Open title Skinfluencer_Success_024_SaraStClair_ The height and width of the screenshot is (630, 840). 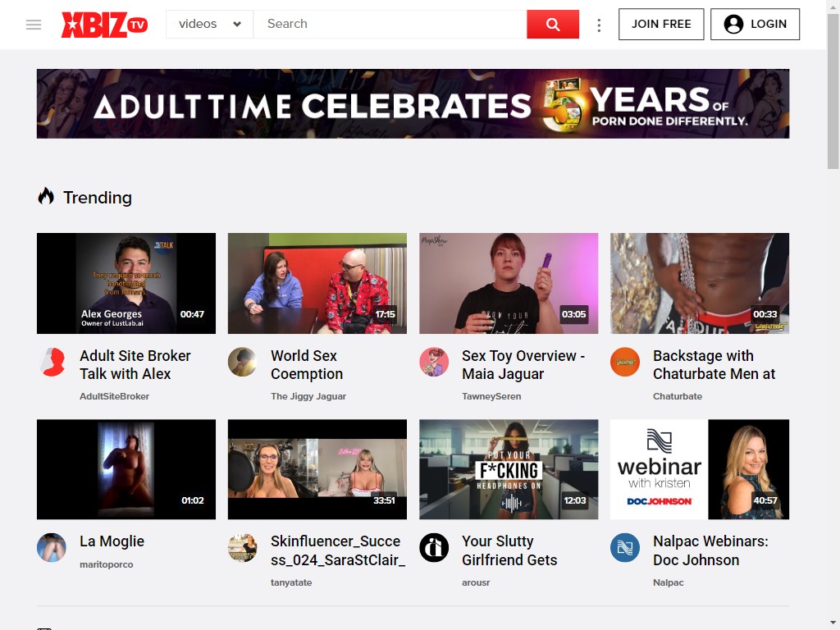[x=338, y=550]
